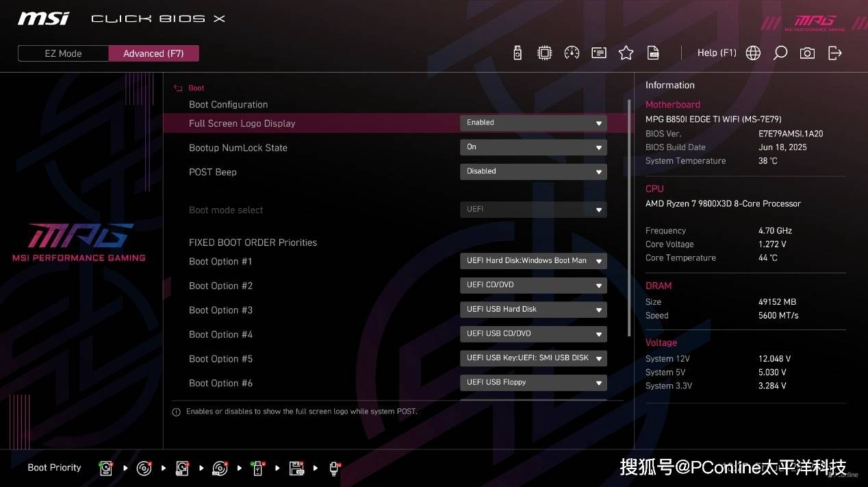868x487 pixels.
Task: Select the USB floppy boot priority icon
Action: (296, 468)
